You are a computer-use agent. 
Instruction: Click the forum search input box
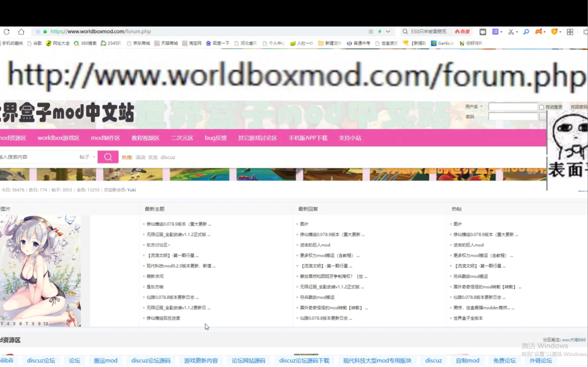click(37, 157)
